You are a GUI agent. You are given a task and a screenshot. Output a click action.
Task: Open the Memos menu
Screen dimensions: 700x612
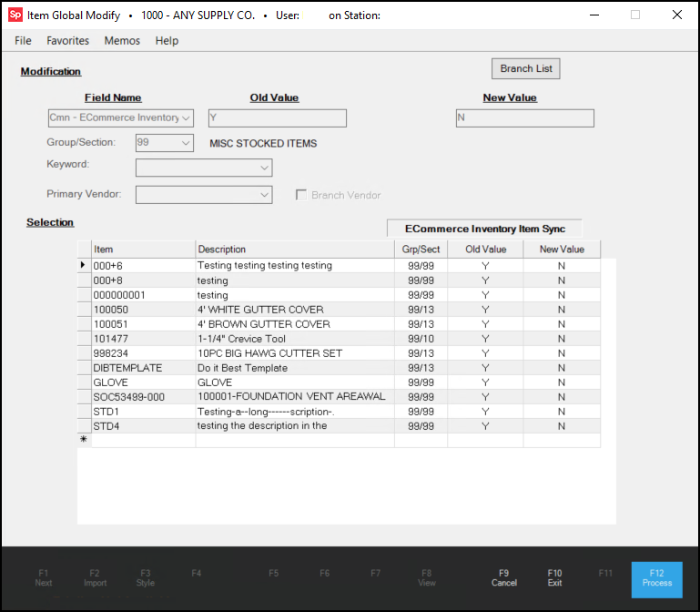pos(122,41)
